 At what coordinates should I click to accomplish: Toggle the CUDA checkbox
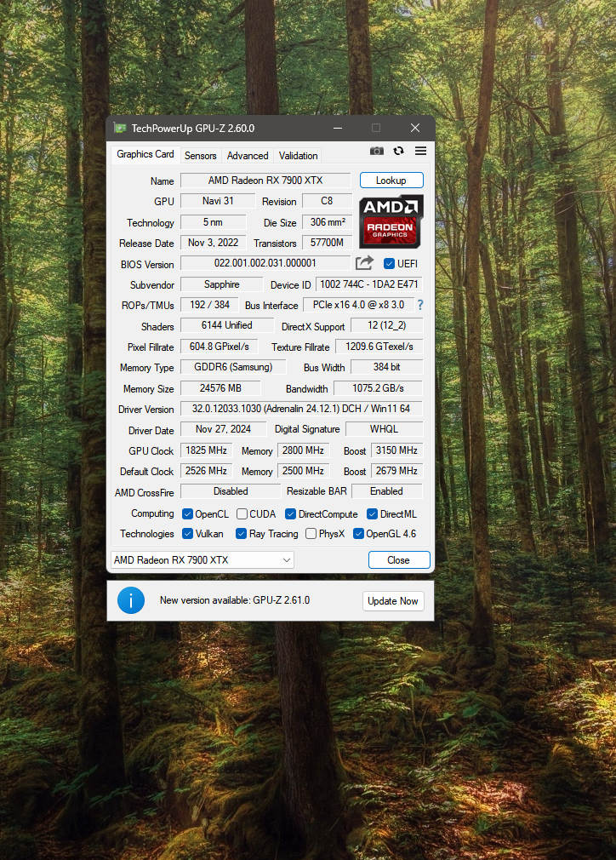point(242,514)
